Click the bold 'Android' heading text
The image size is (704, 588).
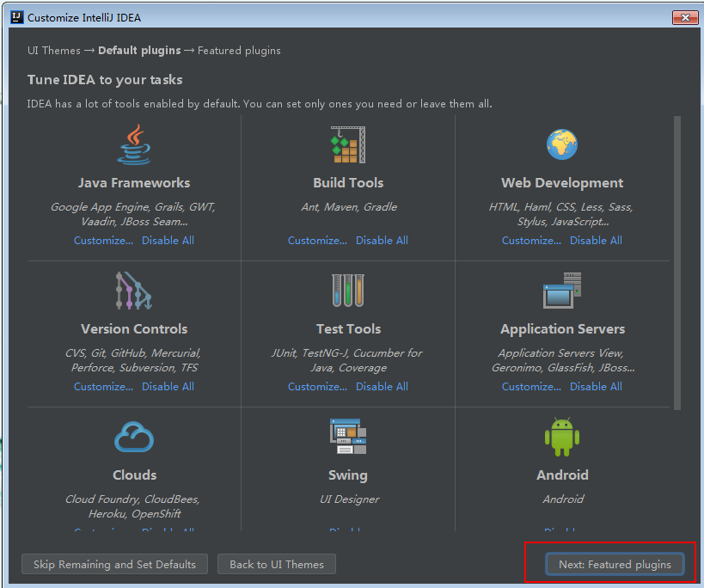(x=562, y=475)
